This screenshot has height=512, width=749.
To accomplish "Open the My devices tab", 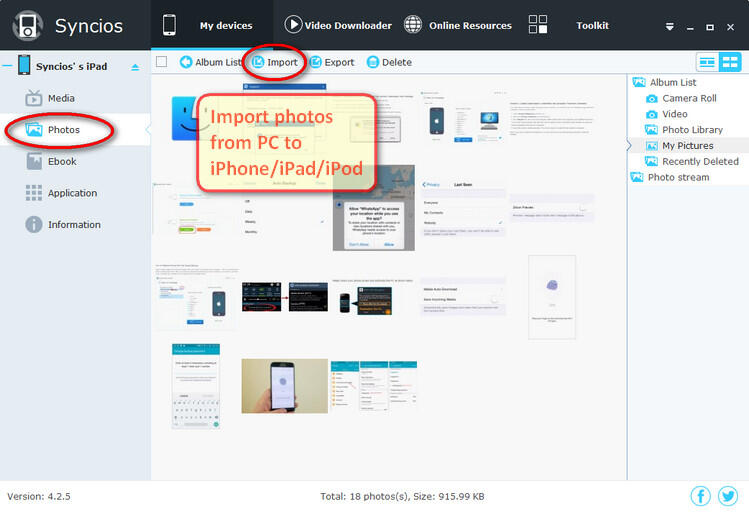I will click(x=212, y=25).
